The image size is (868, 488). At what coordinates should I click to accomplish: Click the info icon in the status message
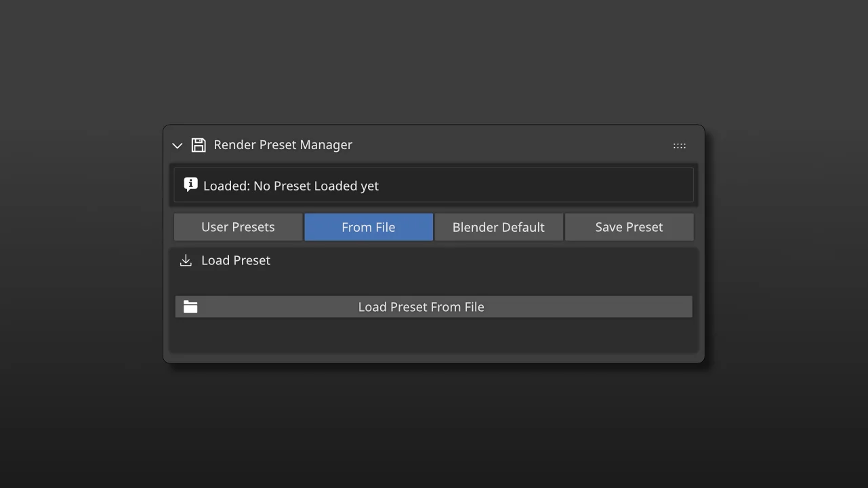tap(190, 184)
